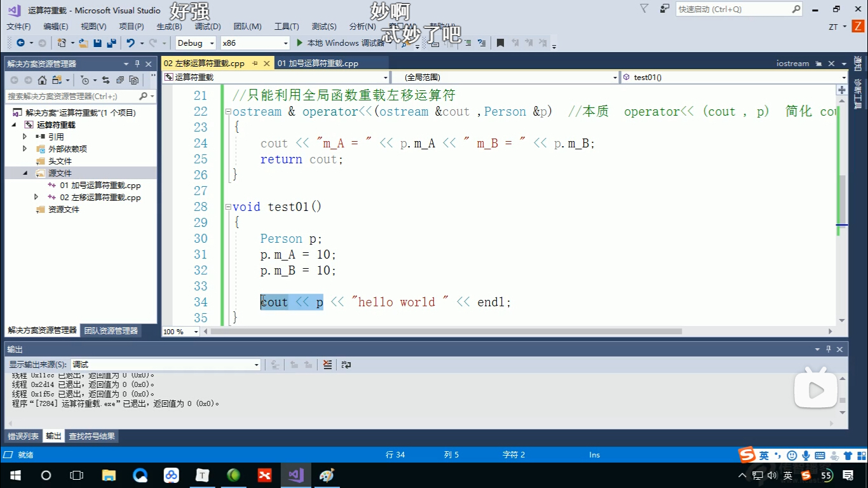Open the 调试(D) menu

point(208,27)
